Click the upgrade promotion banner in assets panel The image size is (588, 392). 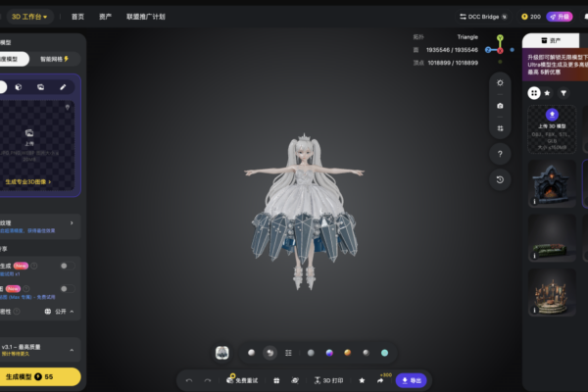tap(555, 65)
